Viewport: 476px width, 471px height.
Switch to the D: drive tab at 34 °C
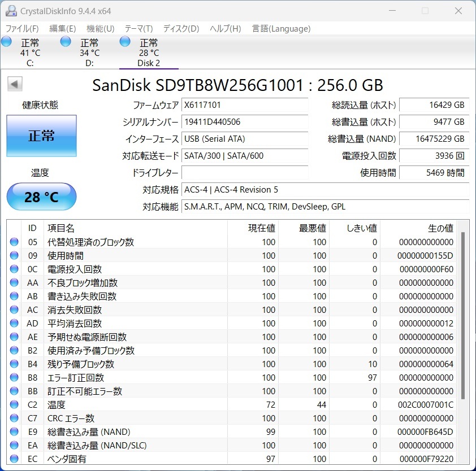[x=89, y=53]
